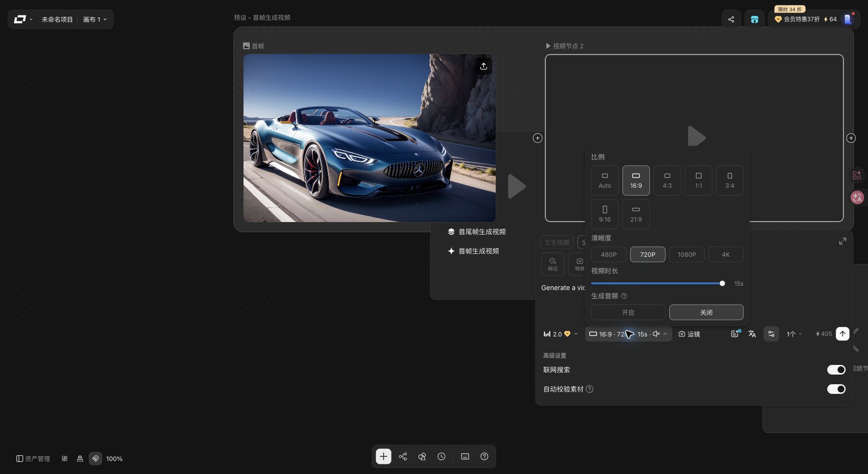Click the share icon in the top bar
This screenshot has width=868, height=474.
click(x=731, y=19)
